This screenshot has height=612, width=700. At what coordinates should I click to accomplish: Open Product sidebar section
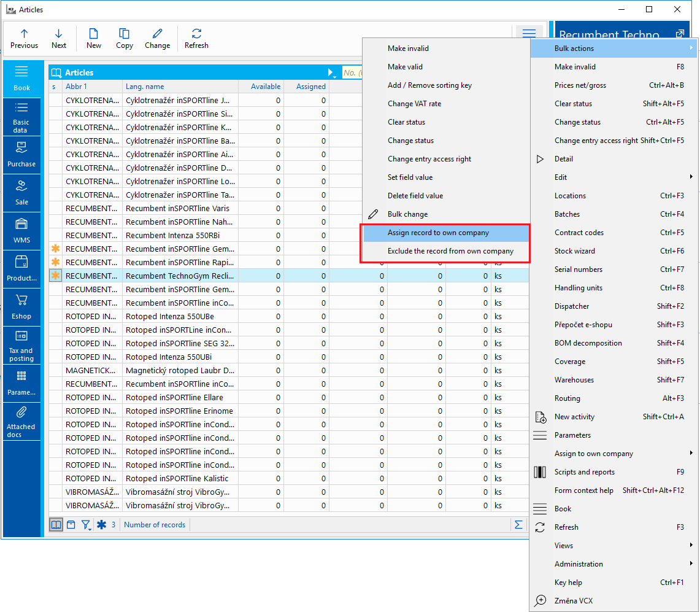pos(21,269)
